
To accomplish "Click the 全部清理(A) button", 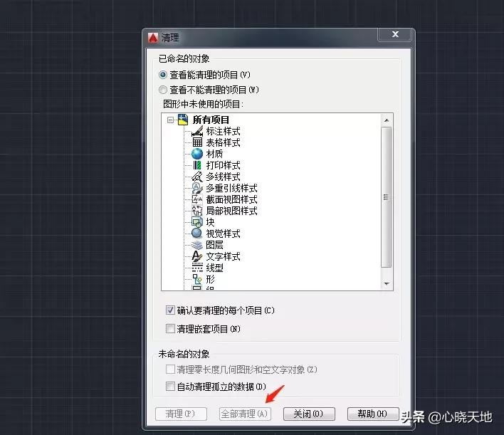I will (x=246, y=414).
